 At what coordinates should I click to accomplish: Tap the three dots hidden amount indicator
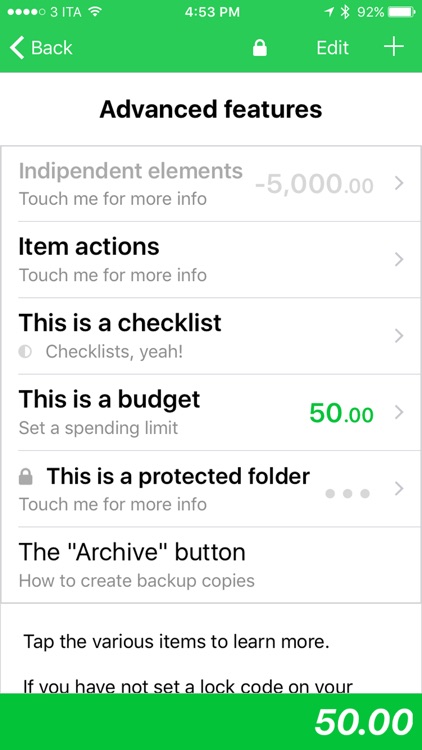[347, 493]
